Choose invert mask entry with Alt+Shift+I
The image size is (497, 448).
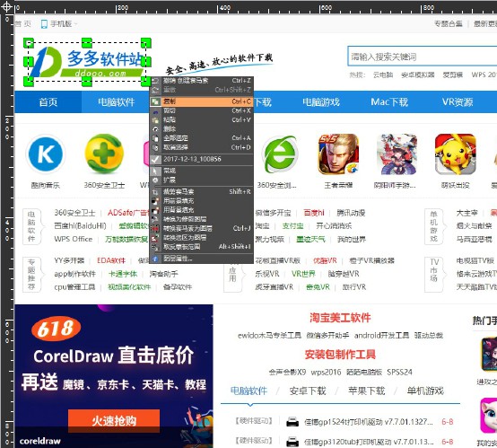pos(201,247)
